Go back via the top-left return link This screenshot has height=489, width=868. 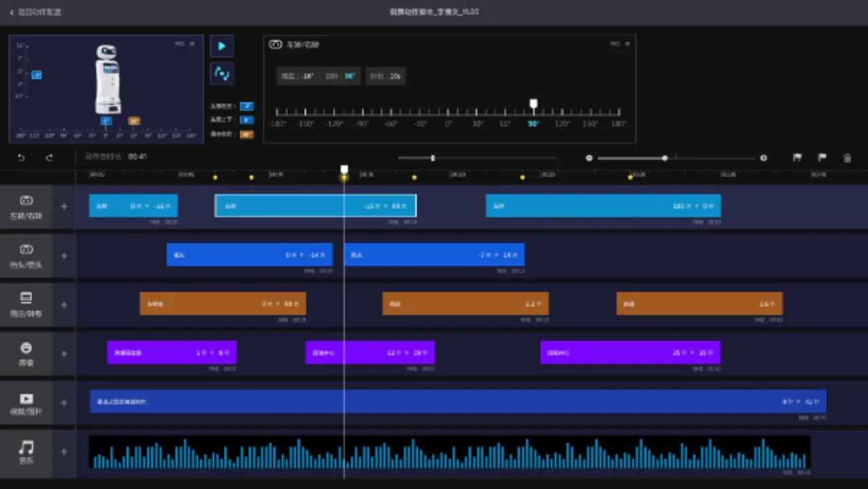coord(35,12)
